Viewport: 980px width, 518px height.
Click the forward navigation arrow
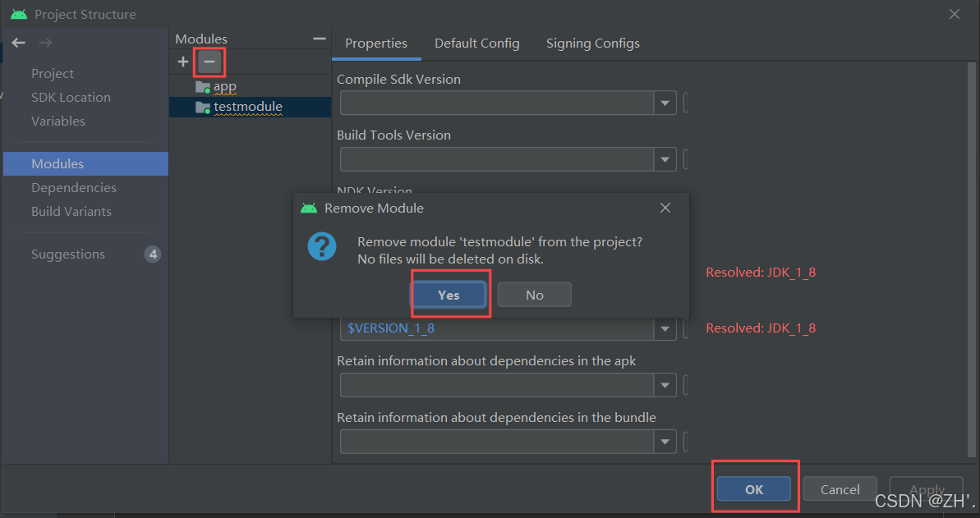click(x=45, y=43)
